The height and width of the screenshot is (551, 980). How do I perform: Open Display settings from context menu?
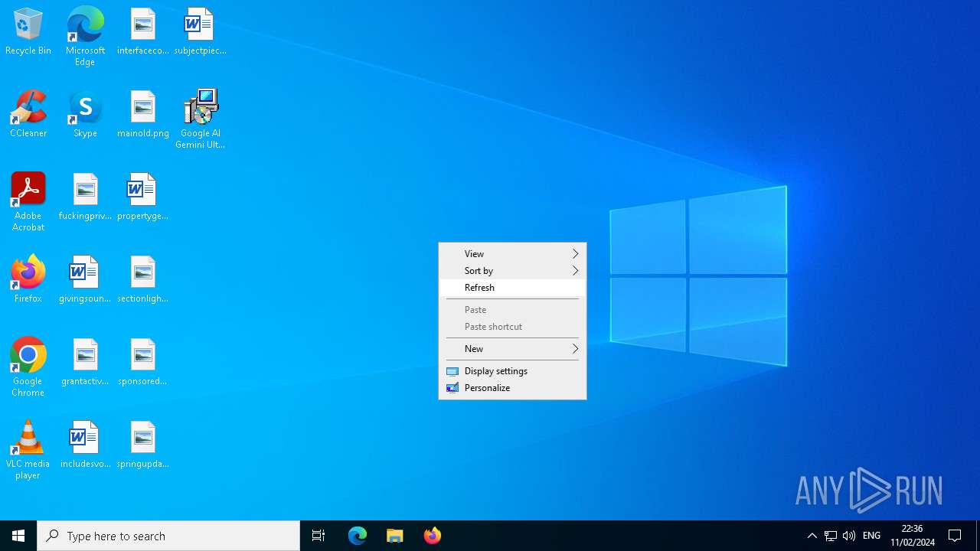click(512, 371)
